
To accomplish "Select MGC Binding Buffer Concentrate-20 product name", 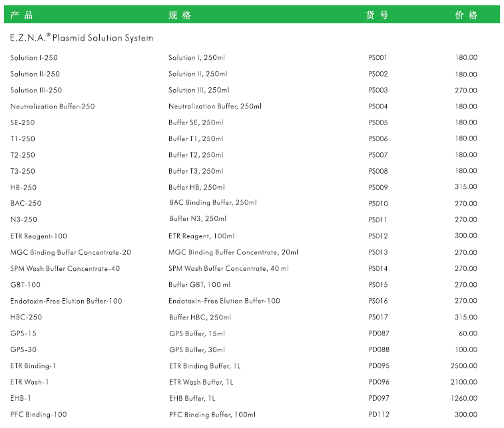I will [71, 252].
